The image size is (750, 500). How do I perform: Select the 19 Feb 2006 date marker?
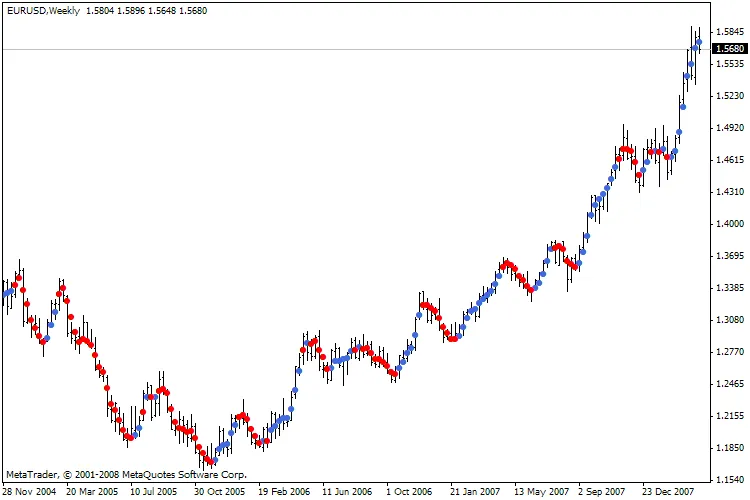coord(286,492)
